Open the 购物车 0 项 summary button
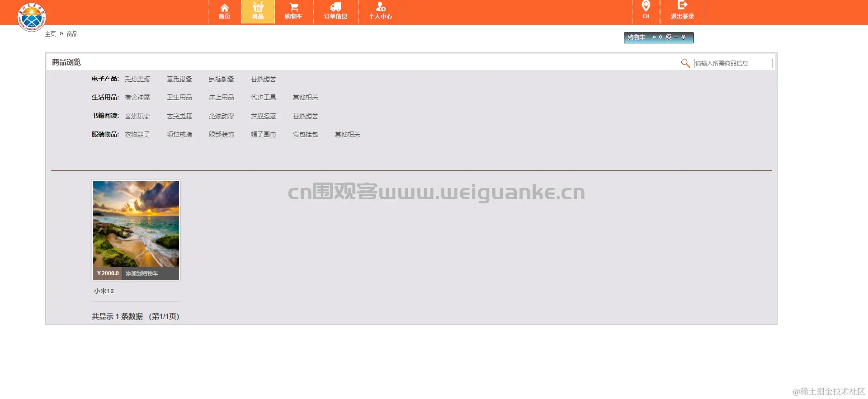Screen dimensions: 868x399 659,38
